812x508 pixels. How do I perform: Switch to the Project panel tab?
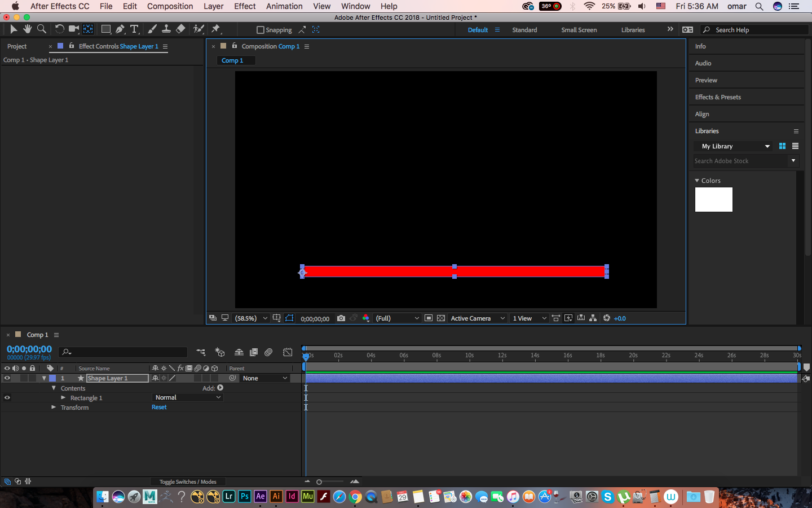click(17, 46)
